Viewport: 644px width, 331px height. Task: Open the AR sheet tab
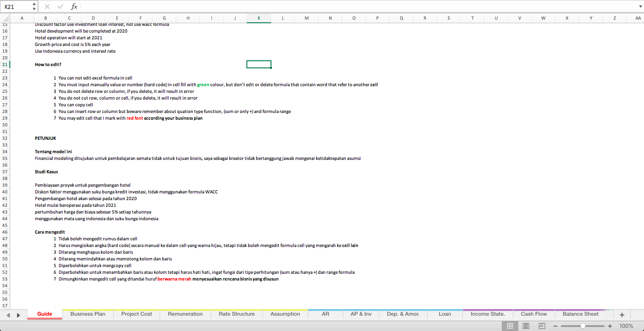pos(326,314)
